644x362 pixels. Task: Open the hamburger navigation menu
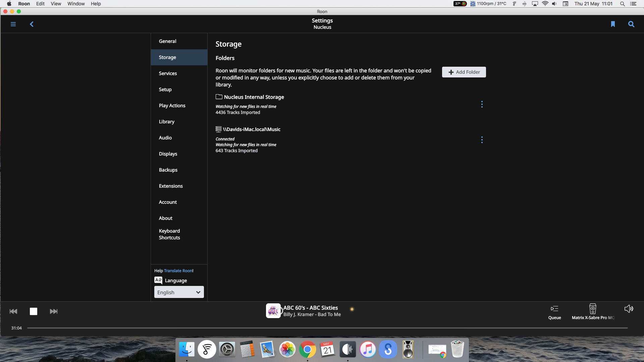click(13, 24)
